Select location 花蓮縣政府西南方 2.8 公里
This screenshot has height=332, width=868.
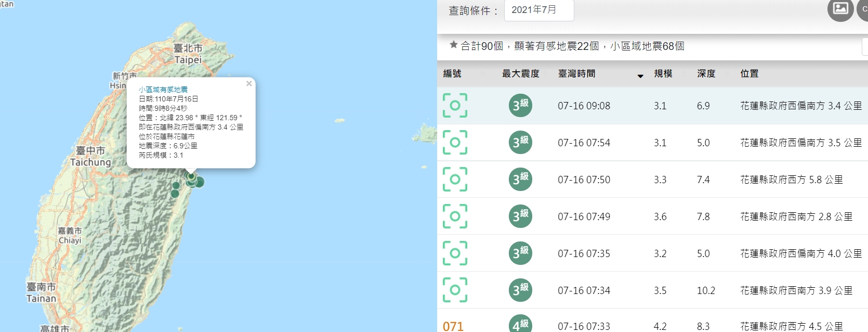[796, 216]
